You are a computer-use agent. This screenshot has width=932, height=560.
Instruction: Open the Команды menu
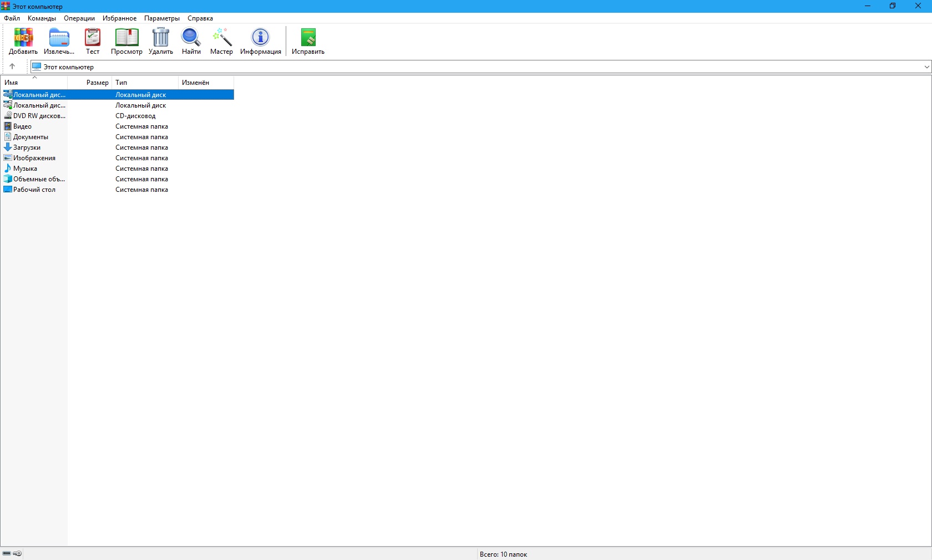tap(42, 18)
